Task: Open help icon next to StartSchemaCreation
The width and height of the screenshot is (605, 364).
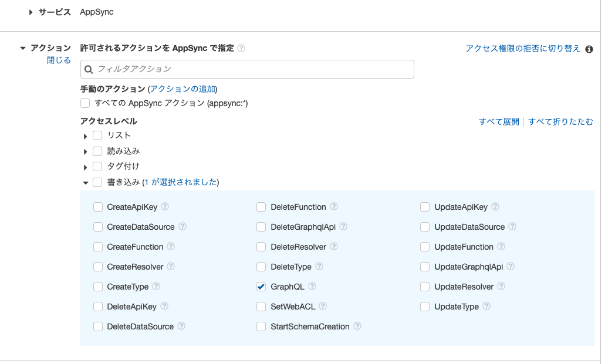Action: tap(357, 326)
